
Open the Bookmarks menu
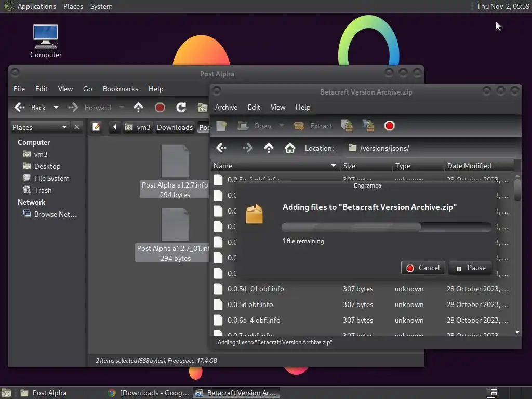click(121, 89)
